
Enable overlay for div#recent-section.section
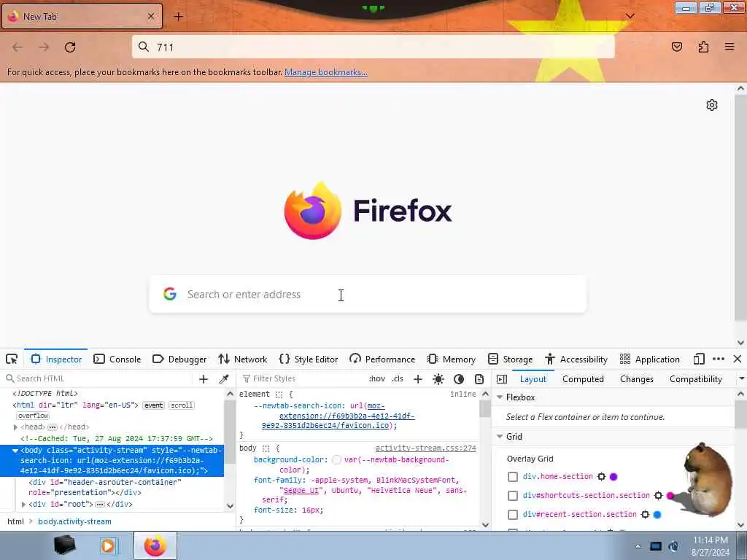513,515
